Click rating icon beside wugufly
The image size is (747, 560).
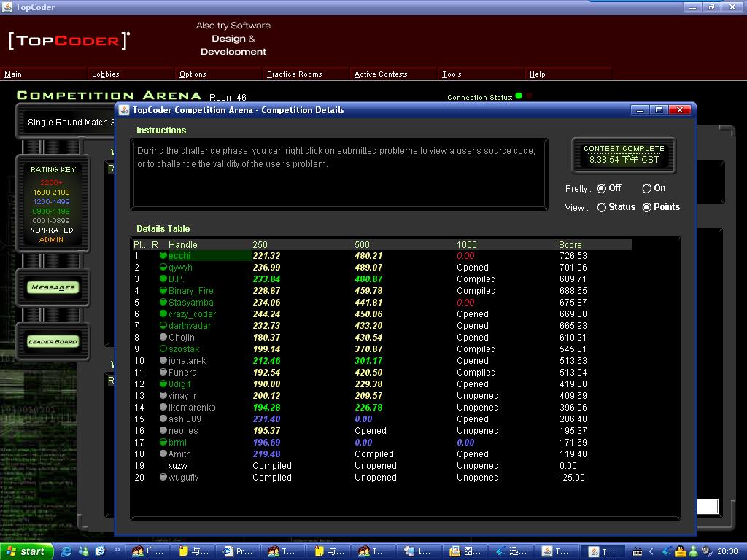tap(163, 477)
